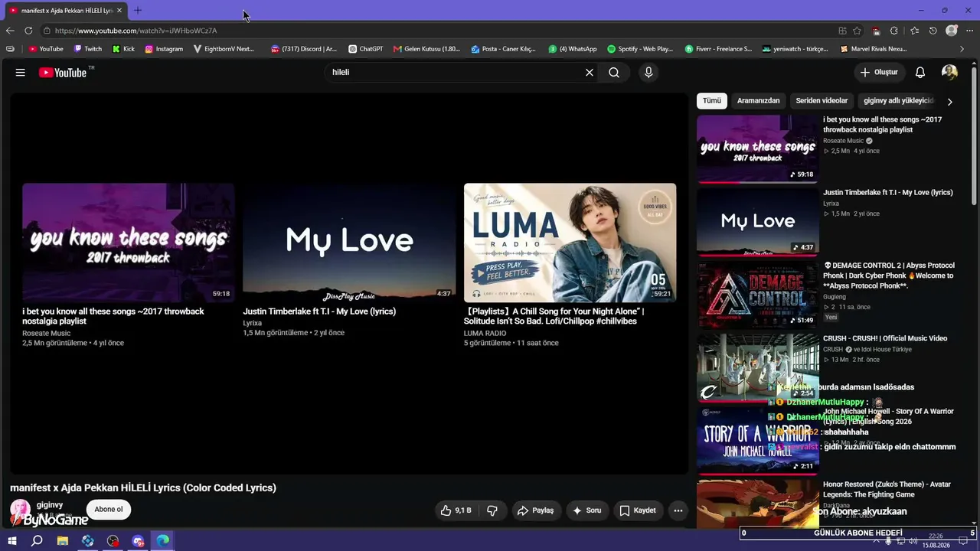Open the '2017 throwback' end-screen thumbnail
Image resolution: width=980 pixels, height=551 pixels.
pos(129,243)
